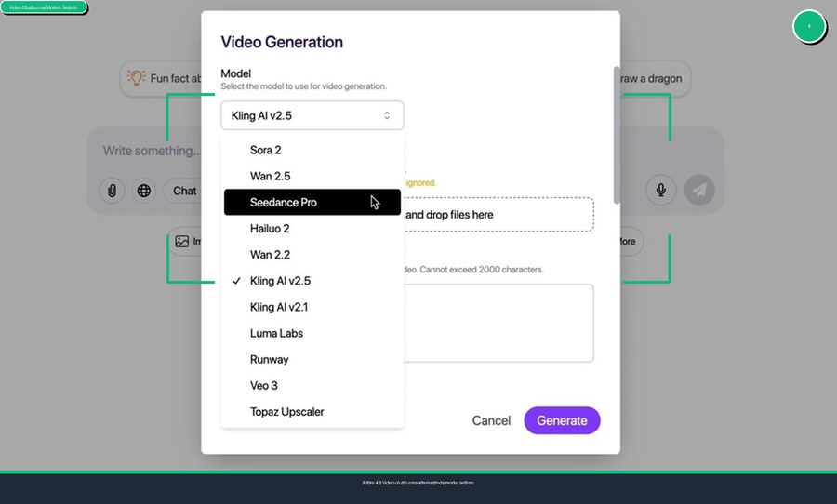837x504 pixels.
Task: Open the Kling AI v2.5 model dropdown
Action: point(312,115)
